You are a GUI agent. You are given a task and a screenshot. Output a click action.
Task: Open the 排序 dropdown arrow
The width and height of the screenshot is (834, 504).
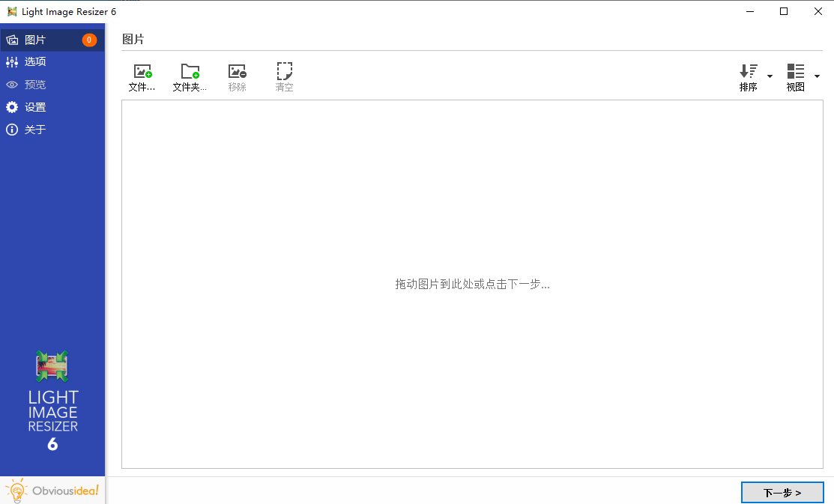click(770, 76)
